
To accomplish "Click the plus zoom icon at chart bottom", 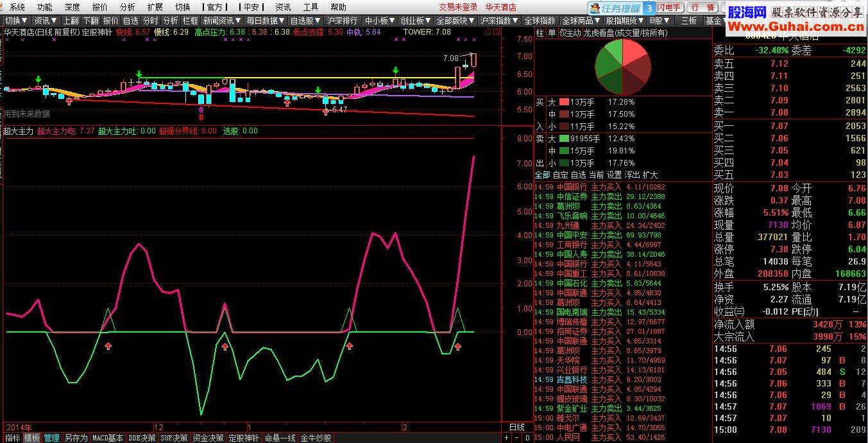I will coord(507,438).
